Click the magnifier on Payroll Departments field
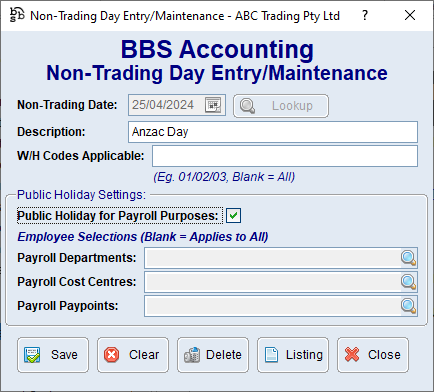Viewport: 434px width, 392px height. (408, 258)
